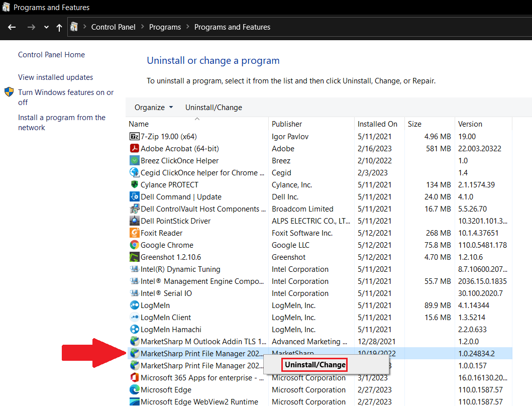Image resolution: width=532 pixels, height=406 pixels.
Task: Open the Organize dropdown menu
Action: tap(154, 107)
